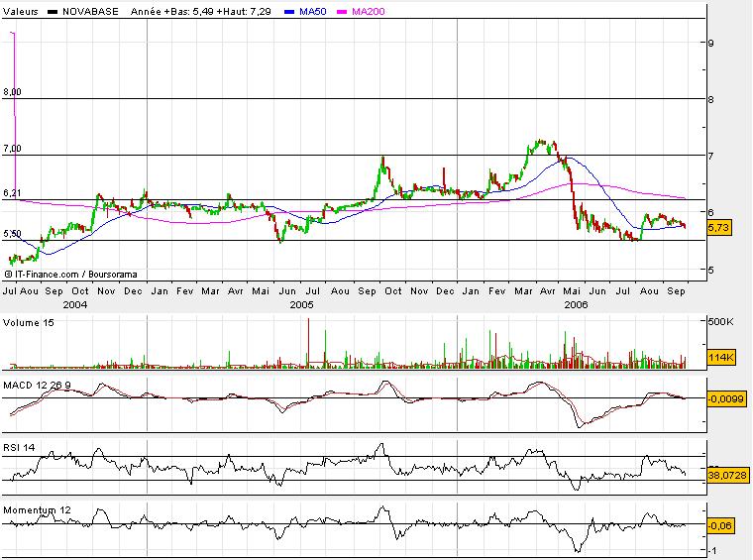Click the yellow -0,0099 MACD value tag

coord(726,398)
